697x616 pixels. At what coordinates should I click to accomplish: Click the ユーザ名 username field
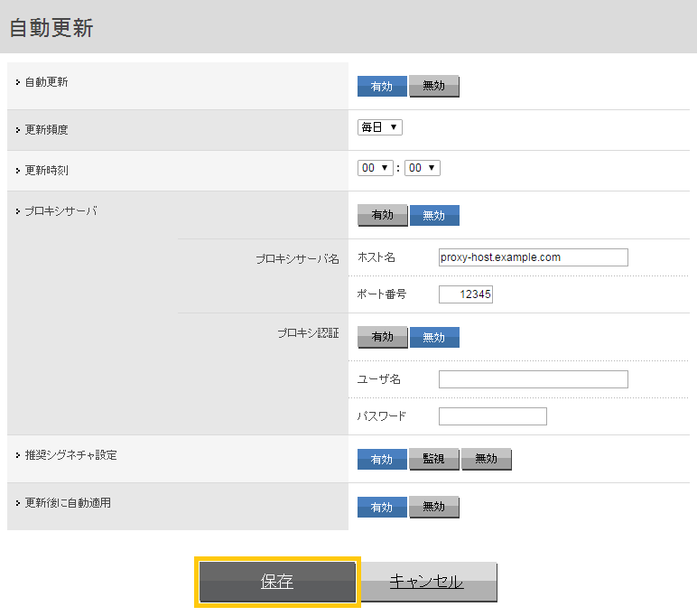click(533, 379)
